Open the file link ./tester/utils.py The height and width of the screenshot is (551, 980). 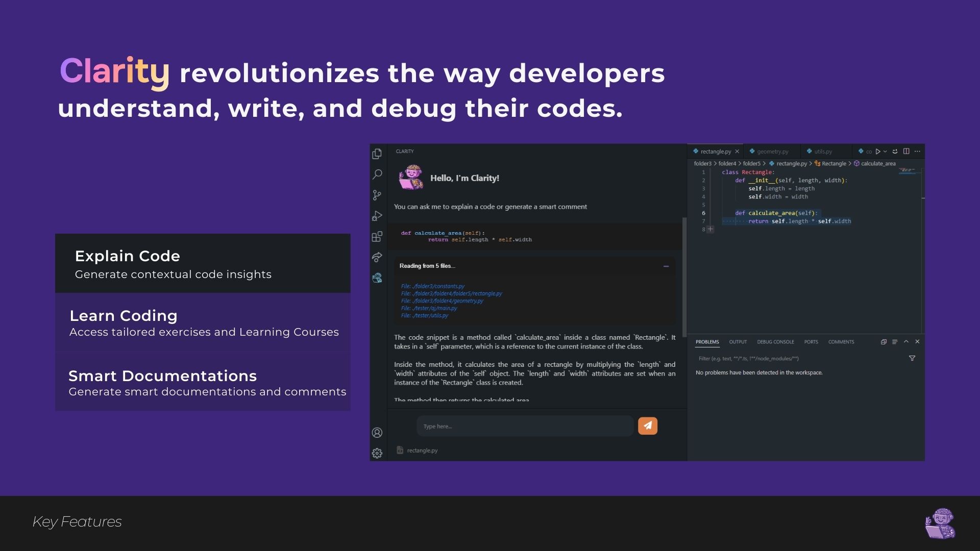424,316
